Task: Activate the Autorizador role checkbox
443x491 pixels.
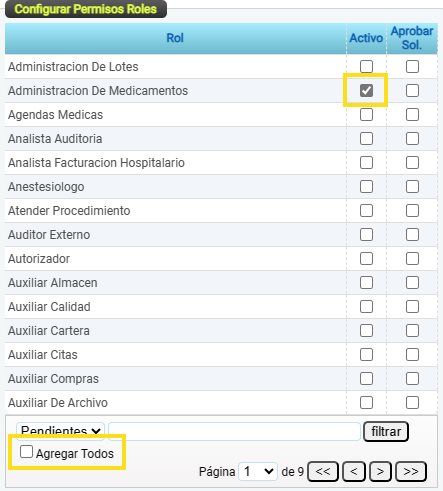Action: point(366,258)
